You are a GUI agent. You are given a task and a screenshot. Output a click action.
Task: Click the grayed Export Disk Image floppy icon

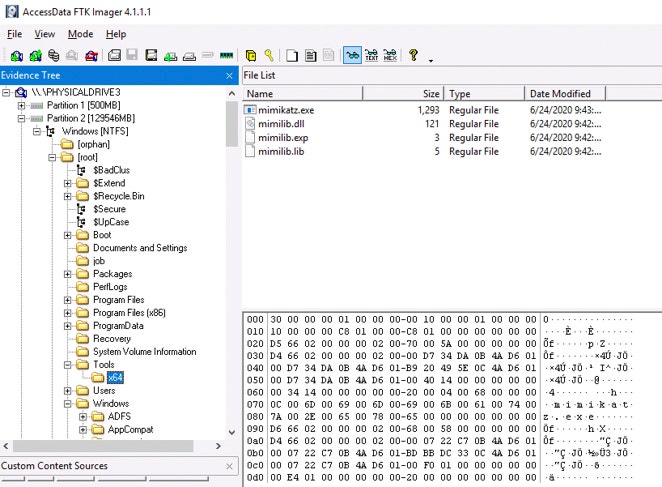tap(132, 55)
